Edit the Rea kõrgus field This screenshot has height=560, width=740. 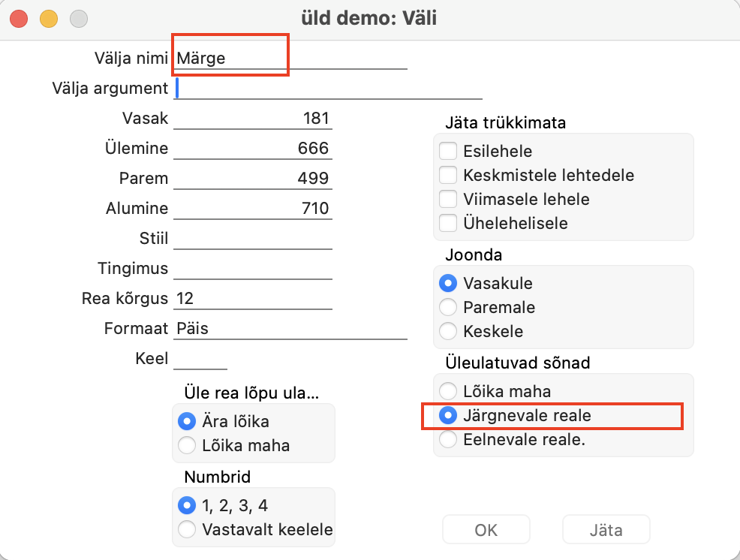(x=252, y=299)
